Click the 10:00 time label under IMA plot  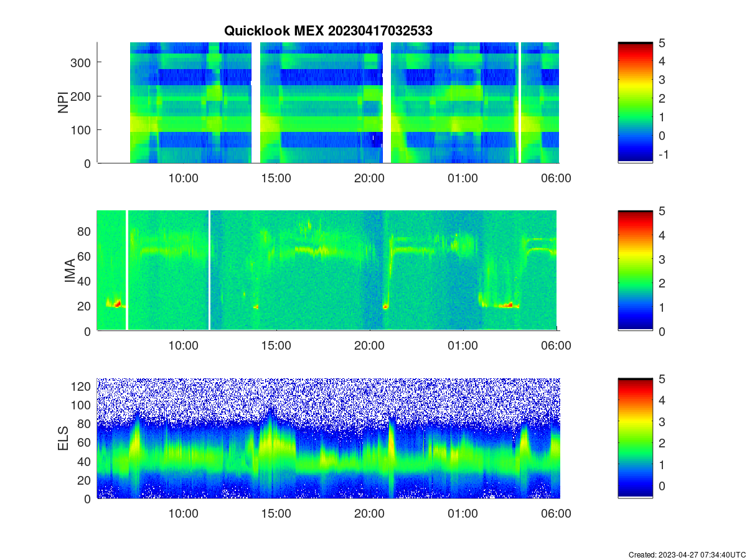[x=184, y=346]
